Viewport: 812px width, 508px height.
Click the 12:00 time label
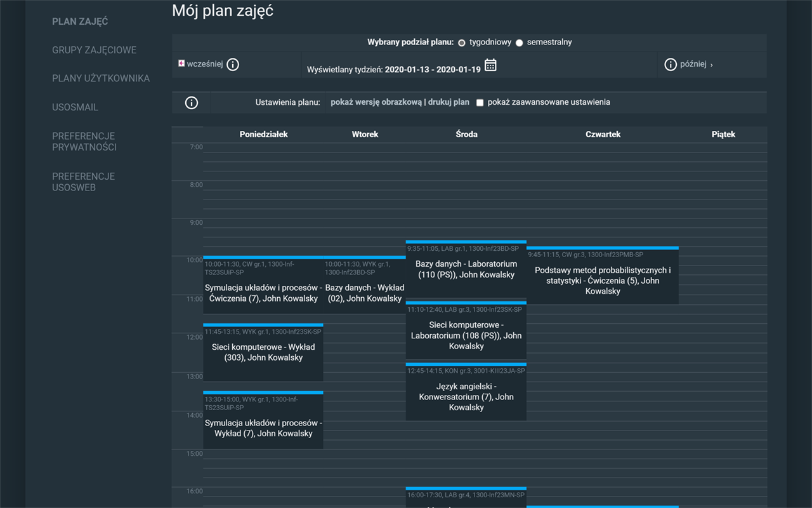click(x=194, y=337)
